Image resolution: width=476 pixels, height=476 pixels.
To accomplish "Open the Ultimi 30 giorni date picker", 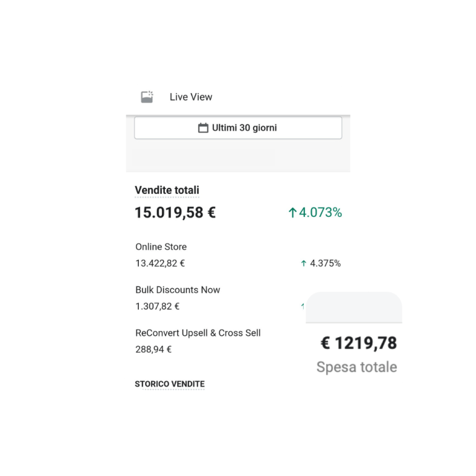I will tap(238, 128).
